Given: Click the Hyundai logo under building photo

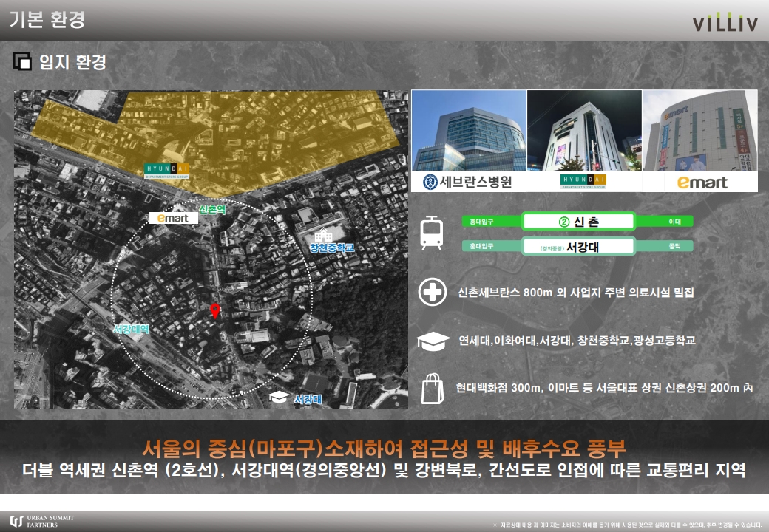Looking at the screenshot, I should click(583, 182).
